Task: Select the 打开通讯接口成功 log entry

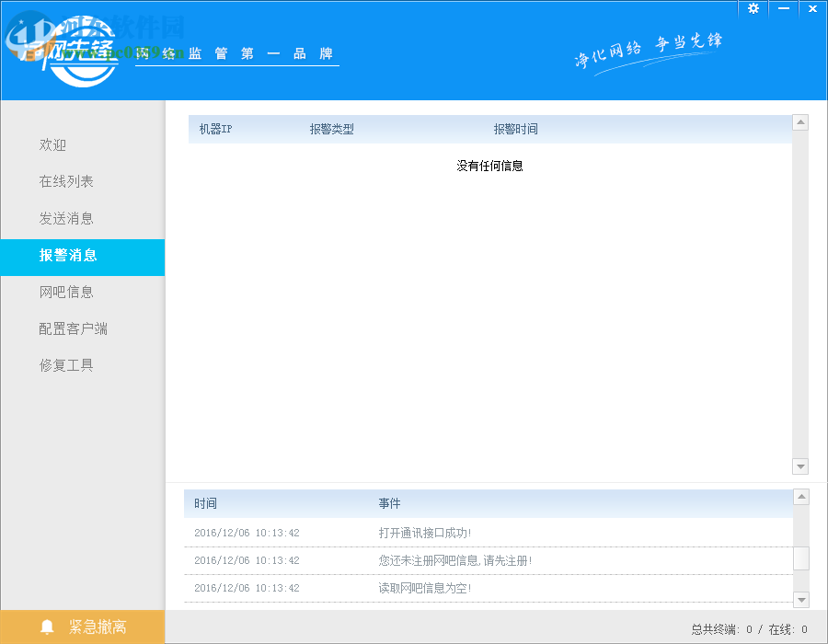Action: pos(425,532)
